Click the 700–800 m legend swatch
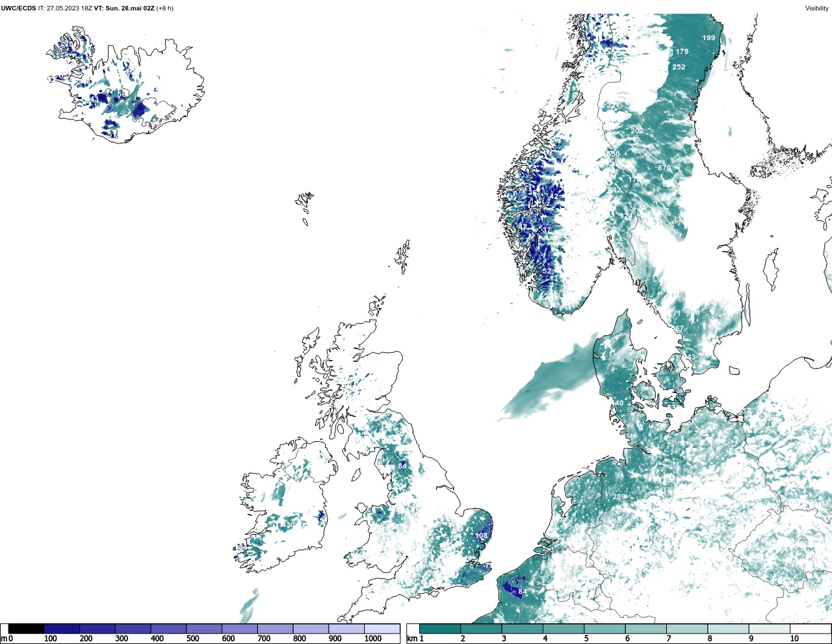Image resolution: width=832 pixels, height=644 pixels. 275,628
